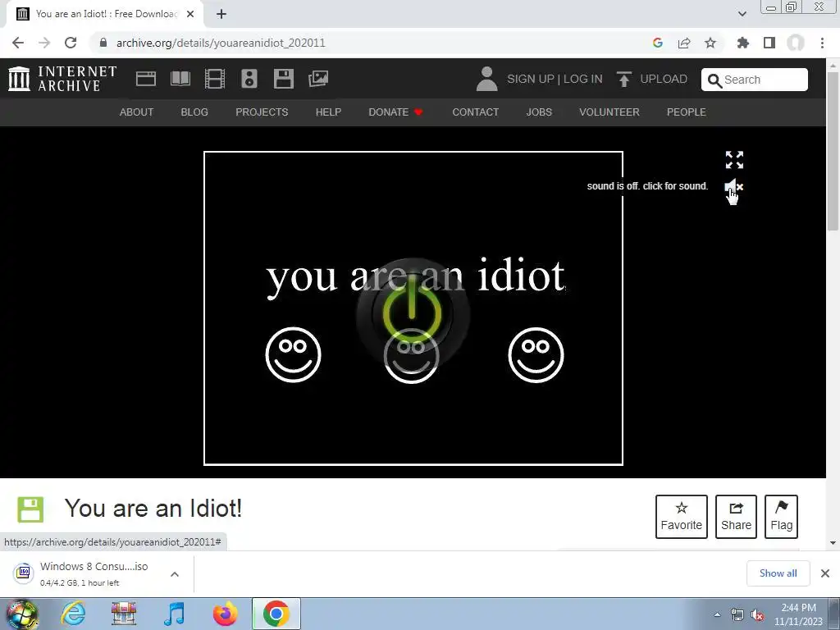Open the Chrome profile avatar
This screenshot has height=630, width=840.
tap(796, 43)
